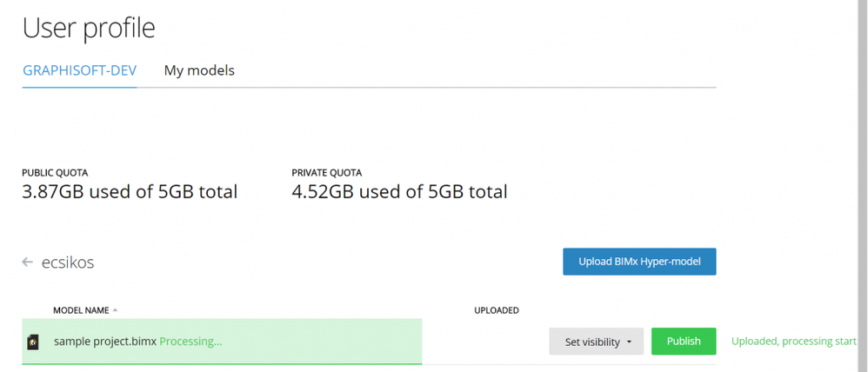Switch to the GRAPHISOFT-DEV tab
868x372 pixels.
(79, 70)
